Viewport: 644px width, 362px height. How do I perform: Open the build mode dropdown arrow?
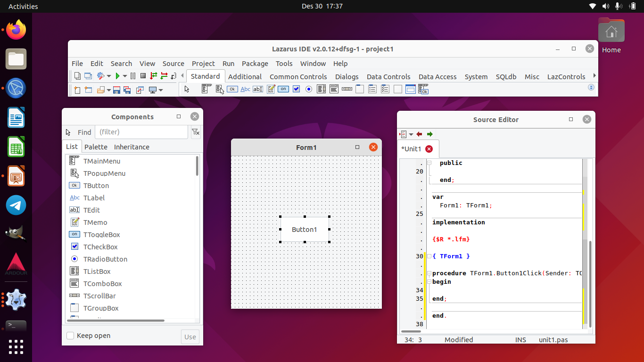[109, 76]
